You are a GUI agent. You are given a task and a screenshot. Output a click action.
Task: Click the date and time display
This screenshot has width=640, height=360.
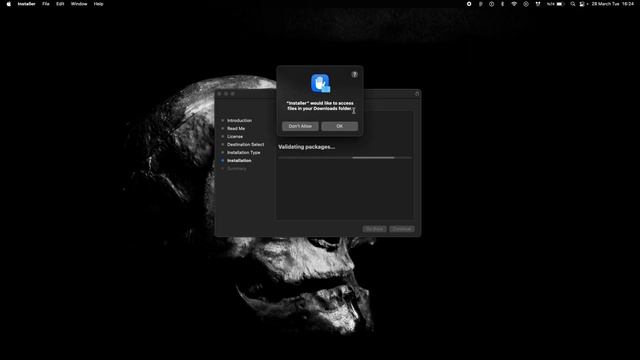click(x=612, y=4)
